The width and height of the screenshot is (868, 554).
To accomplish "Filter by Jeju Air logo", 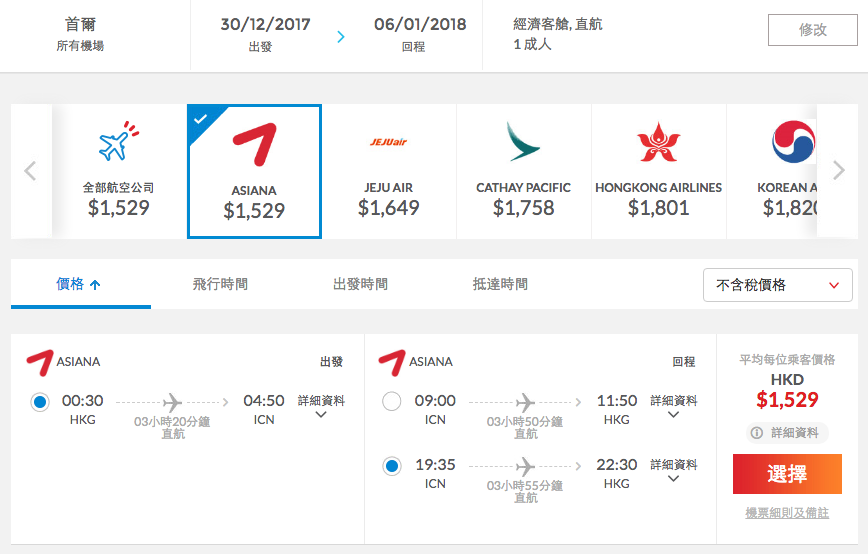I will click(x=389, y=142).
